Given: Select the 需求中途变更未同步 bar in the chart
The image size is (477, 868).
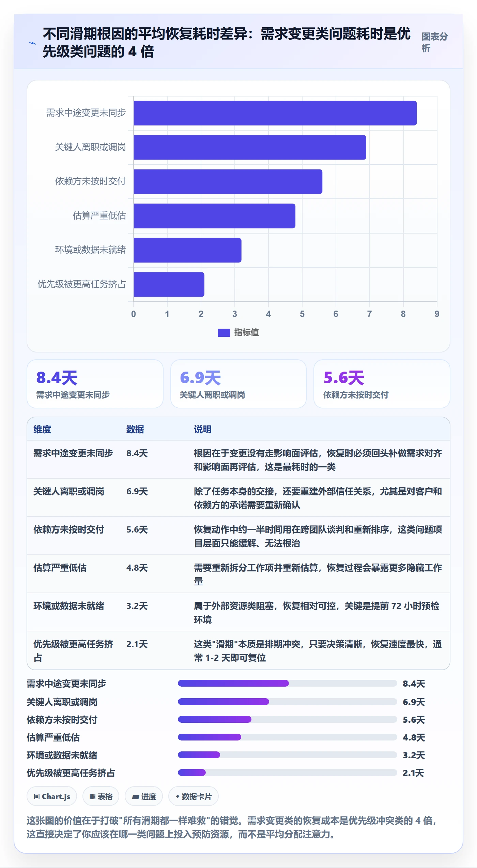Looking at the screenshot, I should 275,113.
